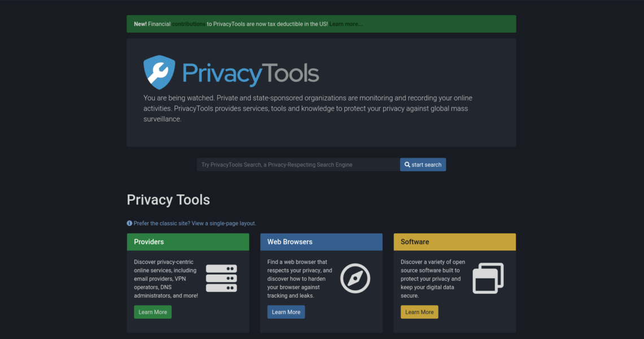Open the contributions link in banner
The height and width of the screenshot is (339, 644).
click(189, 24)
